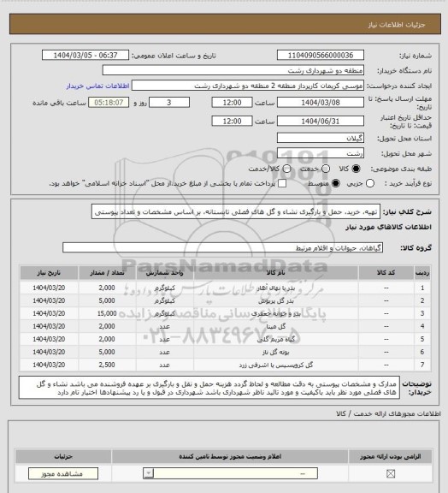Select the خدمت radio button

(326, 169)
